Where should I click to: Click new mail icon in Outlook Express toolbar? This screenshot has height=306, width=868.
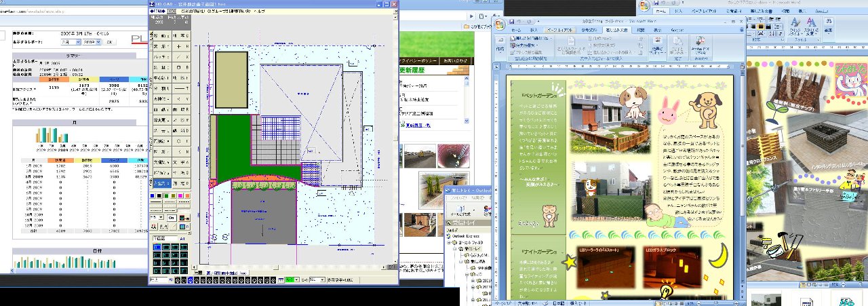click(460, 209)
